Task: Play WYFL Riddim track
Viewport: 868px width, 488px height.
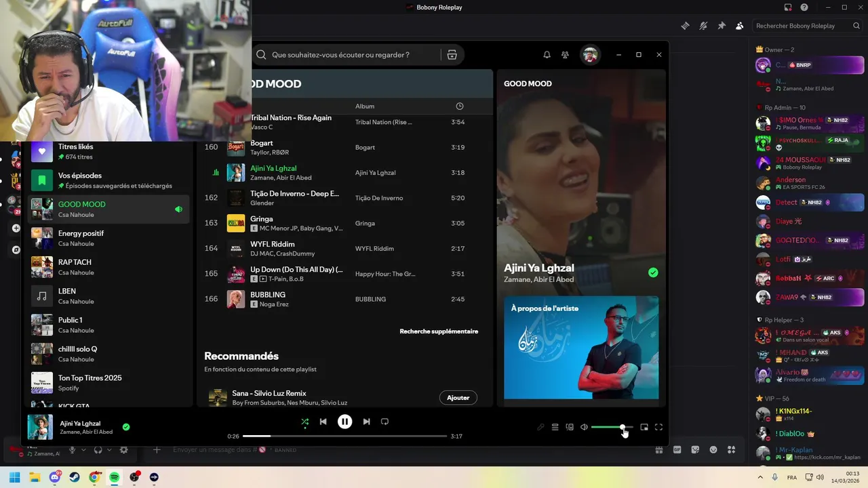Action: click(346, 249)
